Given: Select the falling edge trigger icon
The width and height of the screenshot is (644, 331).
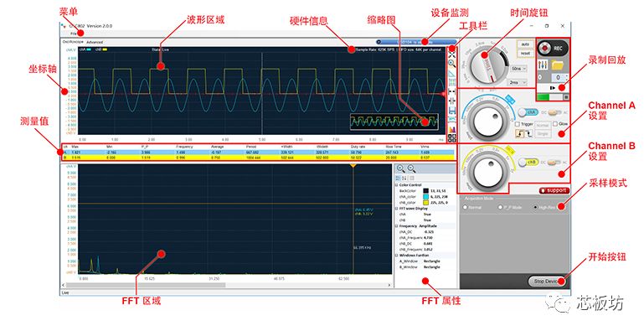Looking at the screenshot, I should (x=528, y=133).
